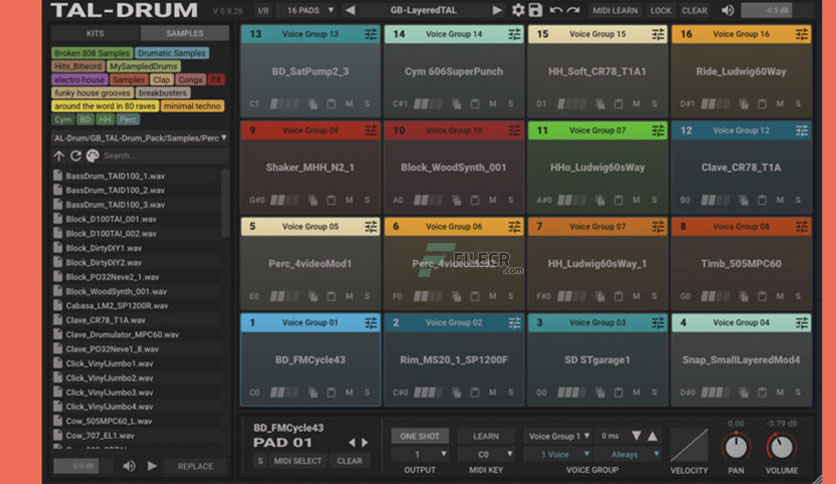
Task: Click the undo arrow icon
Action: click(556, 10)
